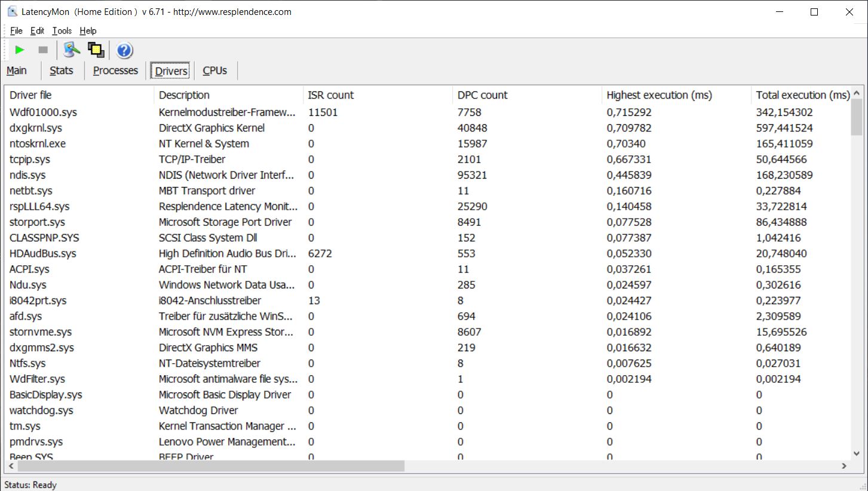
Task: Open the File menu
Action: (x=16, y=30)
